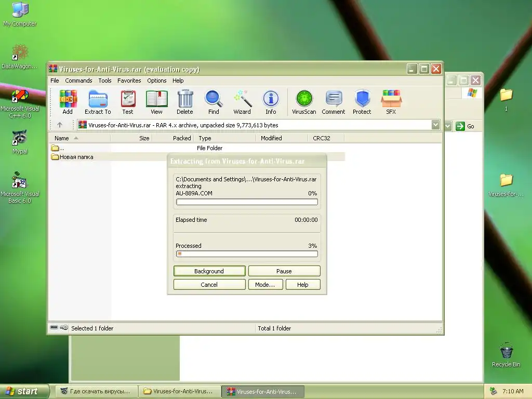Start VirusScan on the archive

(304, 102)
